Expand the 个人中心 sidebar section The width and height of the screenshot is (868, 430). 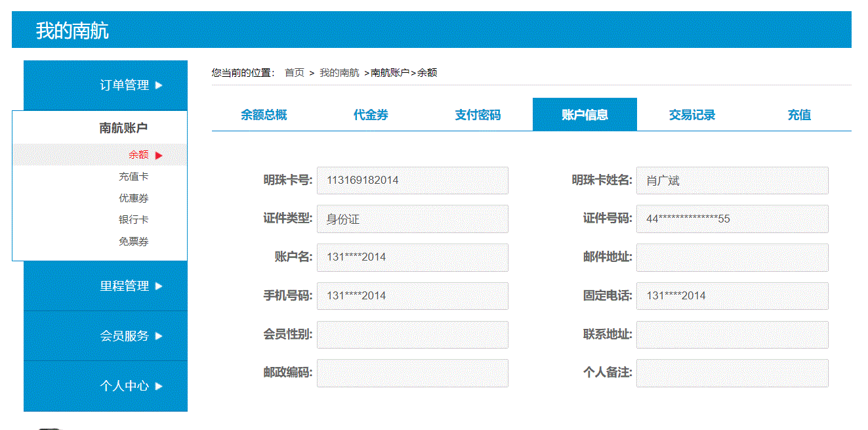pyautogui.click(x=106, y=386)
